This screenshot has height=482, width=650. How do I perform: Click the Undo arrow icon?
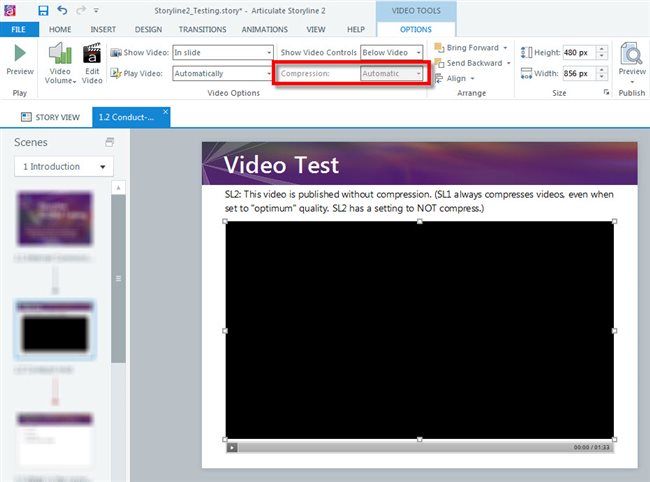click(x=63, y=9)
